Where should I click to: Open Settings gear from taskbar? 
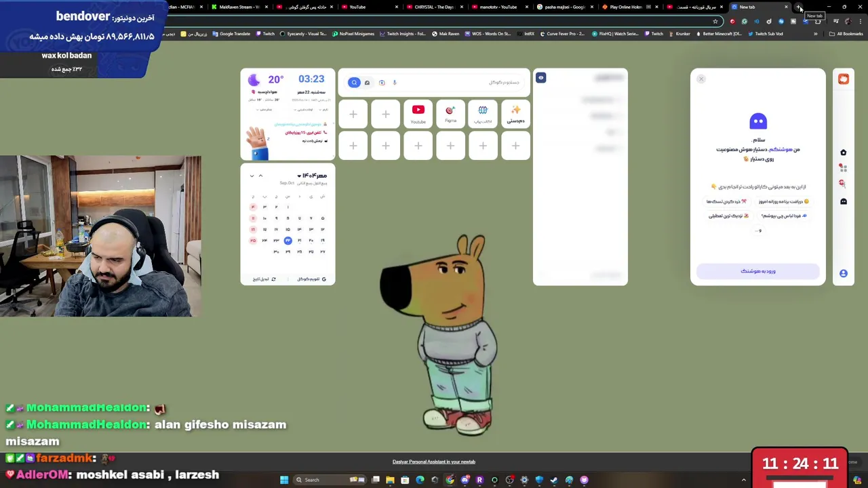(x=524, y=480)
